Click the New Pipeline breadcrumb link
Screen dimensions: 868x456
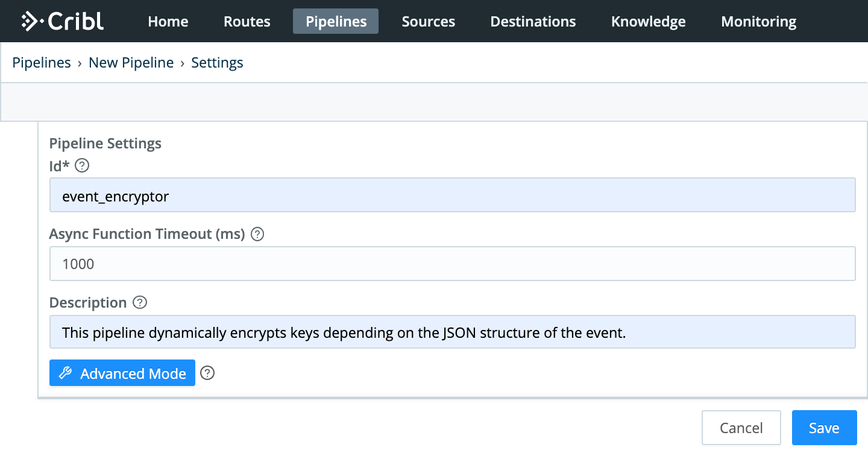click(x=131, y=63)
